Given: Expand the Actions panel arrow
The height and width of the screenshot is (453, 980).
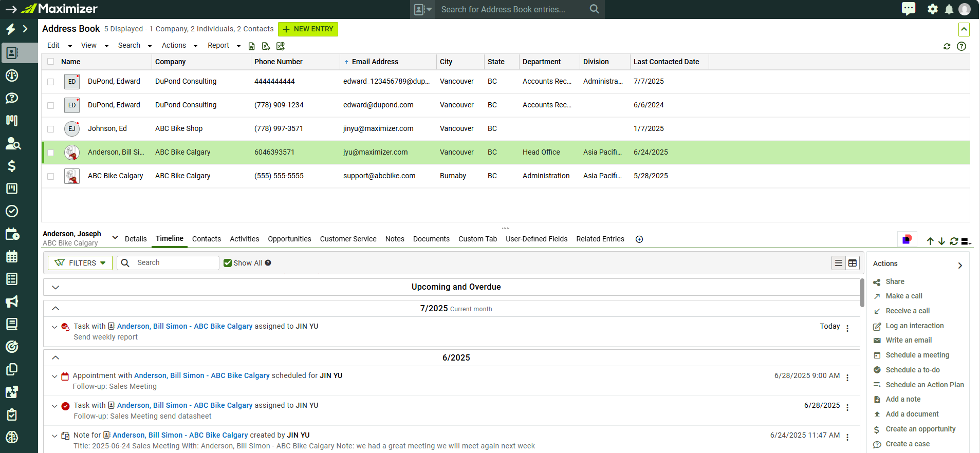Looking at the screenshot, I should pos(960,266).
